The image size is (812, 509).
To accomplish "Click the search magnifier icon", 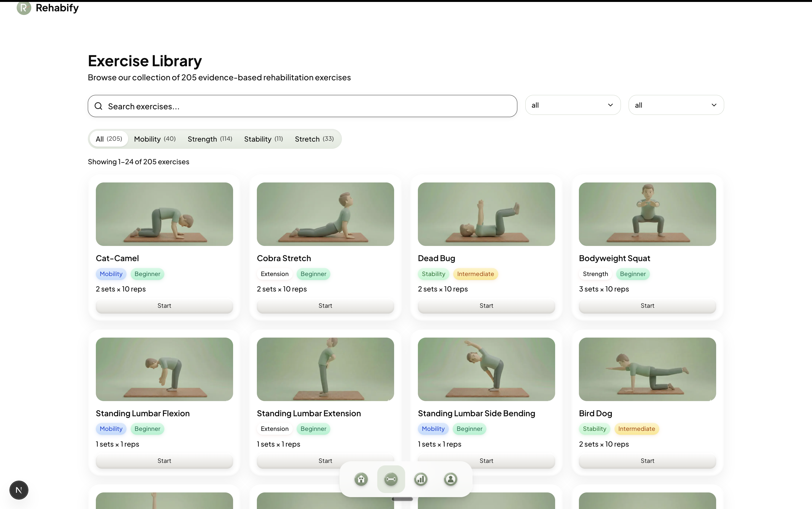I will (98, 106).
